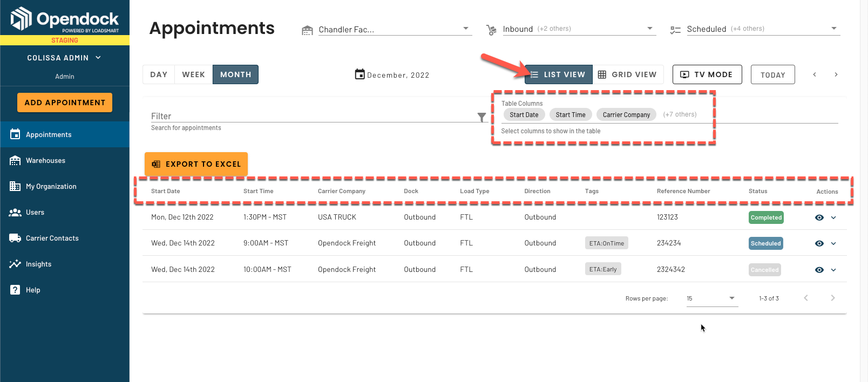The image size is (868, 382).
Task: Enable TV MODE
Action: [707, 74]
